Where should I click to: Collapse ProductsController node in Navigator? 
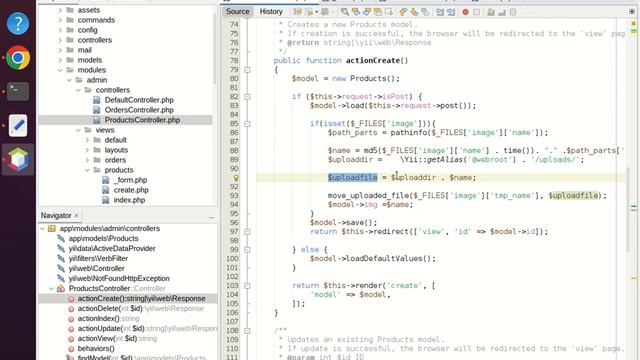51,289
